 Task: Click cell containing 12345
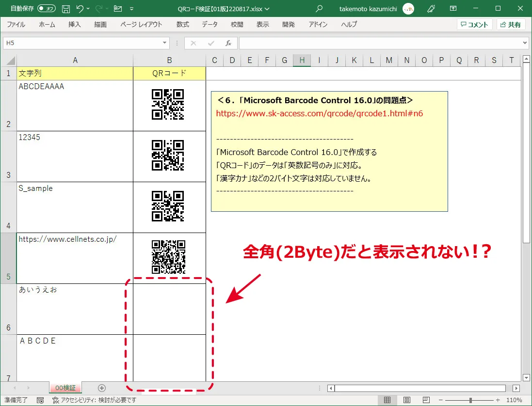click(x=75, y=156)
